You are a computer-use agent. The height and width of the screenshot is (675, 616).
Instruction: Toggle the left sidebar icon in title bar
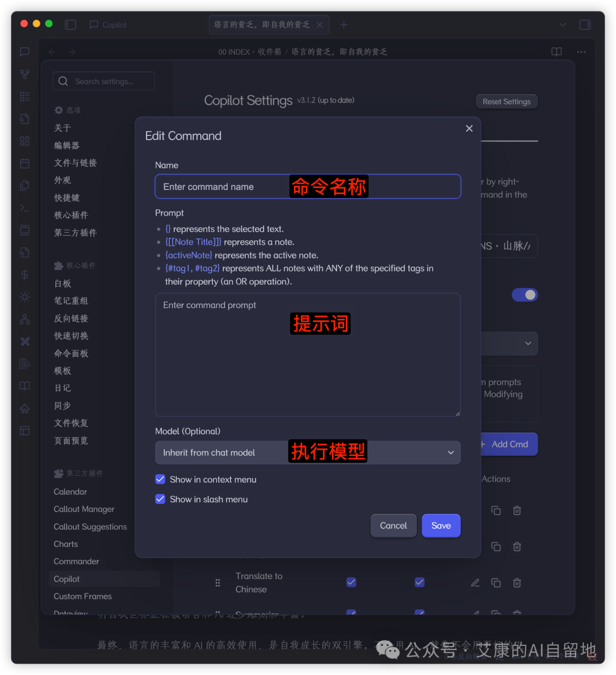coord(71,25)
